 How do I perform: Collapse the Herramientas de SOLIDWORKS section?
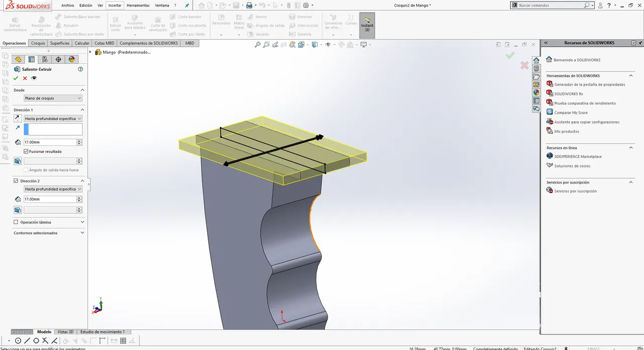click(x=631, y=76)
